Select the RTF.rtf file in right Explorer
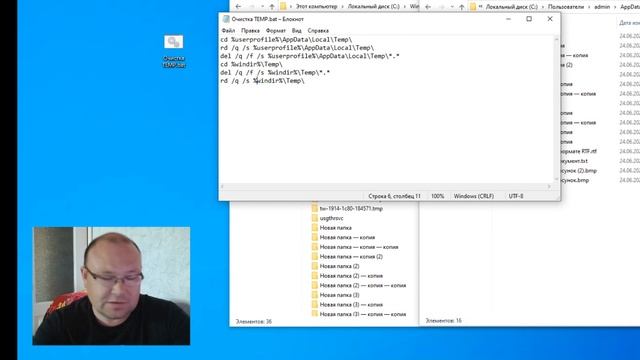 click(579, 151)
